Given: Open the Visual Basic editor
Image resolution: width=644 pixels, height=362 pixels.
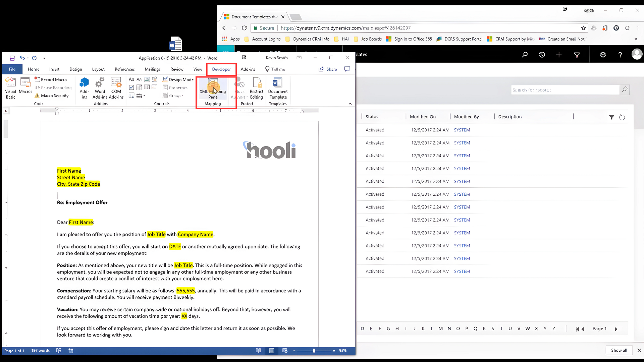Looking at the screenshot, I should [x=10, y=88].
